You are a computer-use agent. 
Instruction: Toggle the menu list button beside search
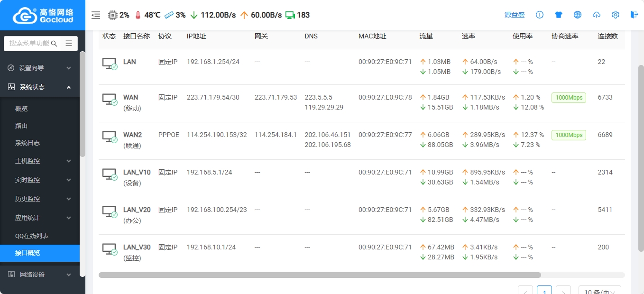(69, 43)
